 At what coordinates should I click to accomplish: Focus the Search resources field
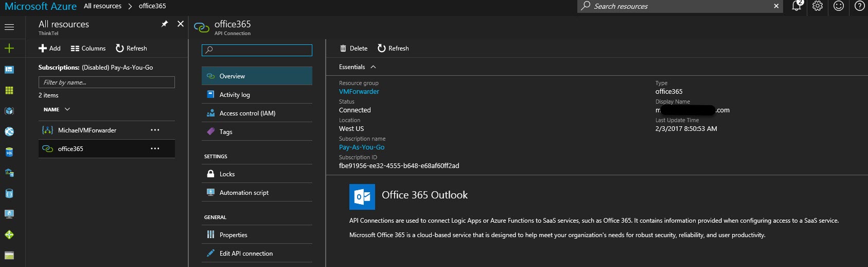679,6
